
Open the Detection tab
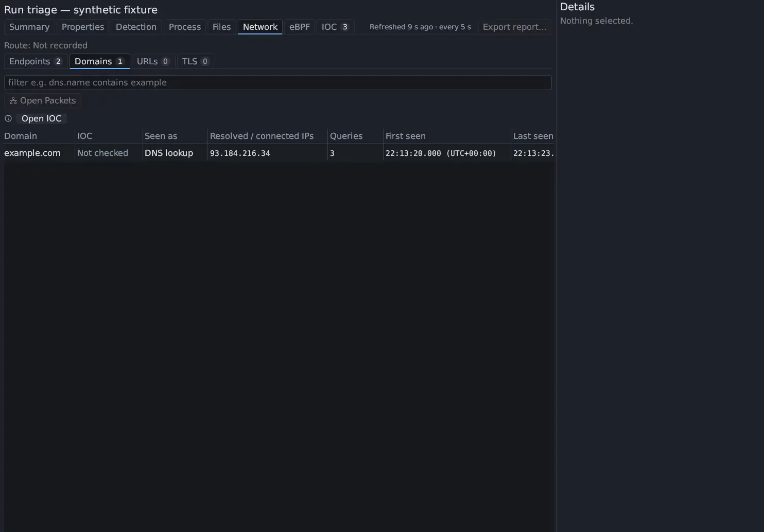136,27
